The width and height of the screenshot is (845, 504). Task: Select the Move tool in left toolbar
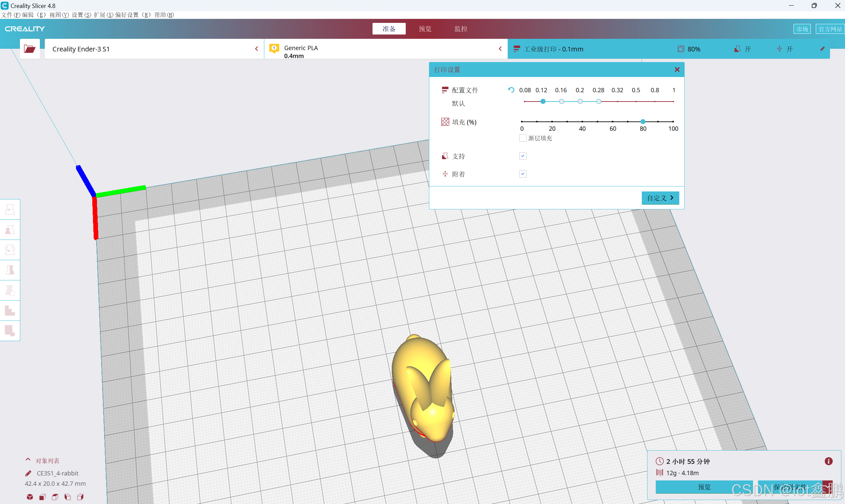pos(10,209)
